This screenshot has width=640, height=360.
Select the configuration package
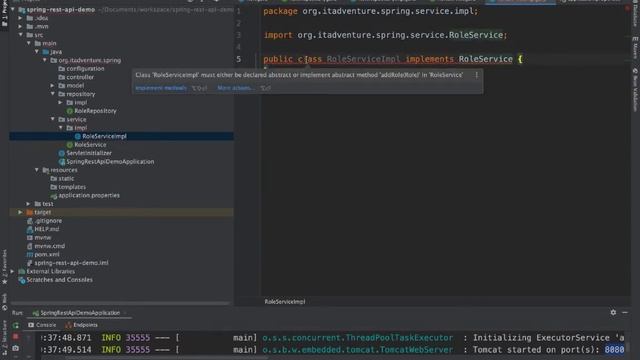[85, 69]
